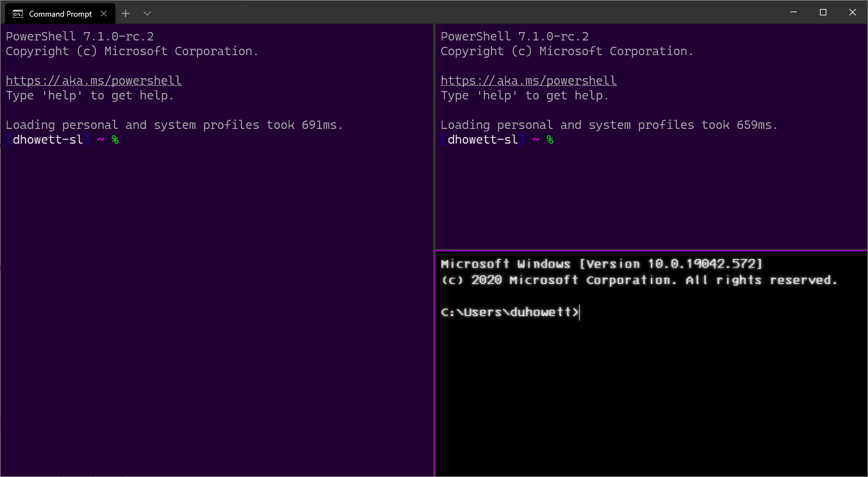
Task: Open the aka.ms/powershell link in top-right pane
Action: click(x=528, y=80)
